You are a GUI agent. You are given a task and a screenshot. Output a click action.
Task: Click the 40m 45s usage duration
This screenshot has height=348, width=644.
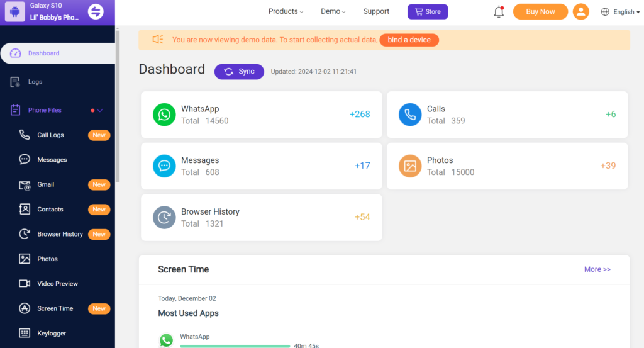pos(306,345)
